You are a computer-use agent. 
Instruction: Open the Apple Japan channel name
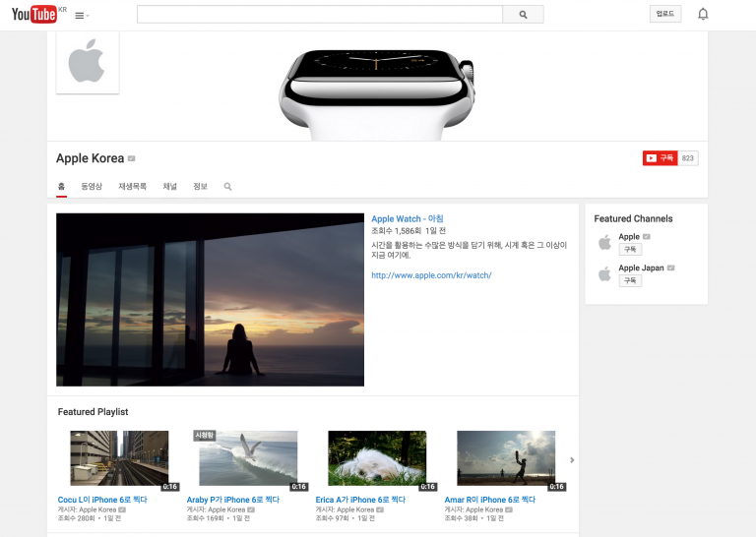click(x=641, y=268)
